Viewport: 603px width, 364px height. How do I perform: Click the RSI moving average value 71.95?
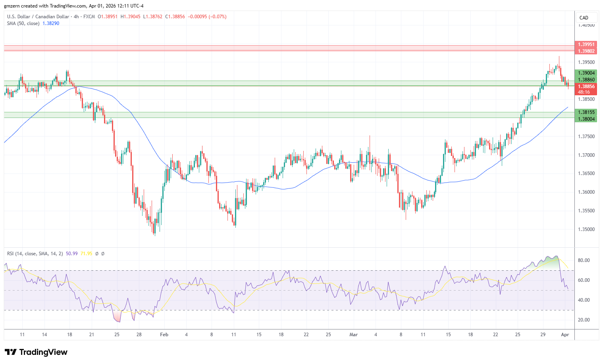tap(86, 254)
